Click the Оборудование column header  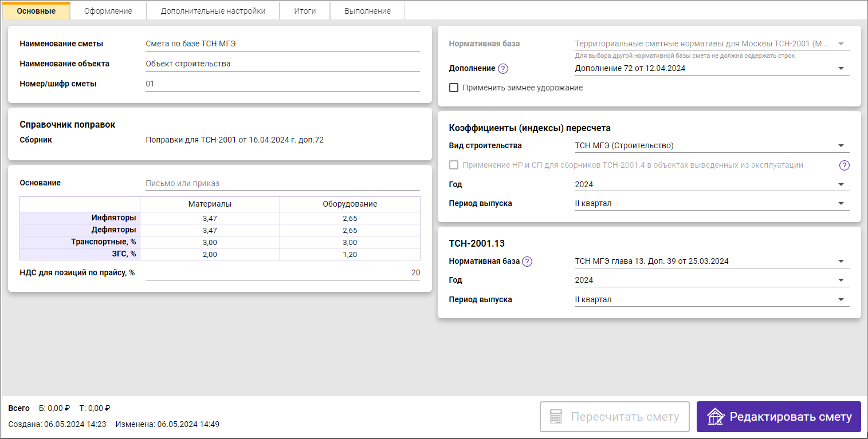[350, 204]
